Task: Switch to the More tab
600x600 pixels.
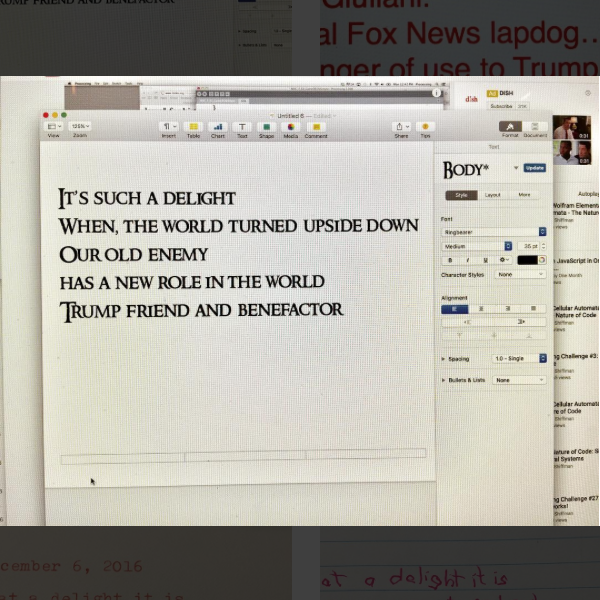Action: pos(524,195)
